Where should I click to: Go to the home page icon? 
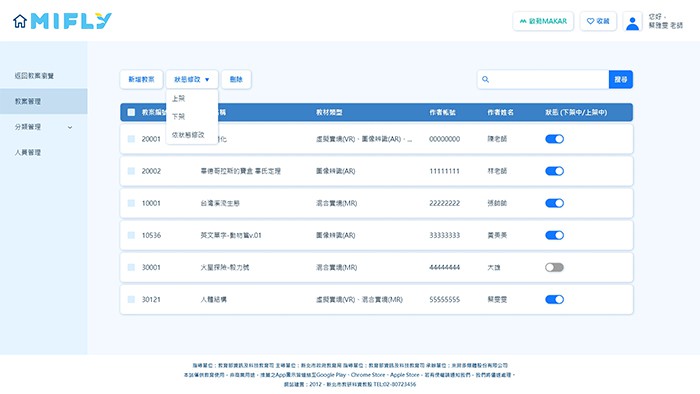[20, 21]
